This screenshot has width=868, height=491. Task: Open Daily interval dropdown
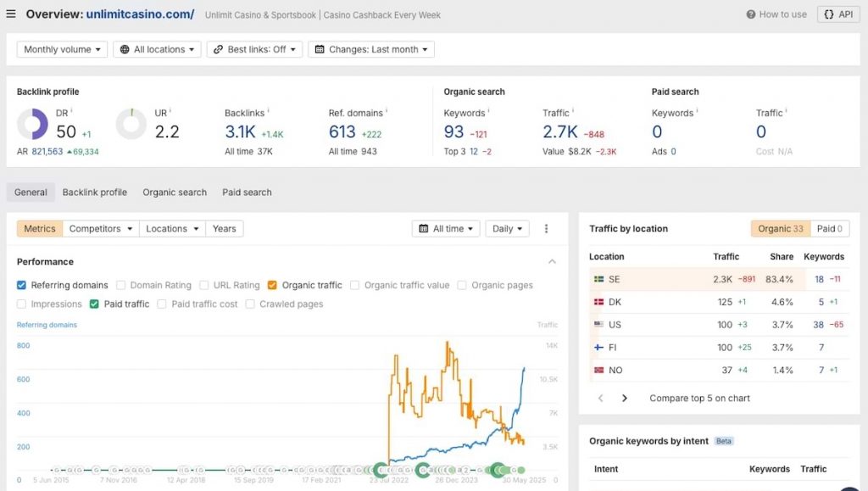point(507,229)
